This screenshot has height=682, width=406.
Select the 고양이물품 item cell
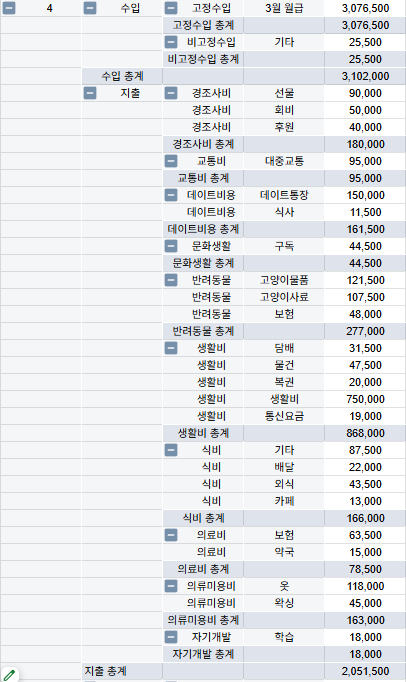click(284, 280)
